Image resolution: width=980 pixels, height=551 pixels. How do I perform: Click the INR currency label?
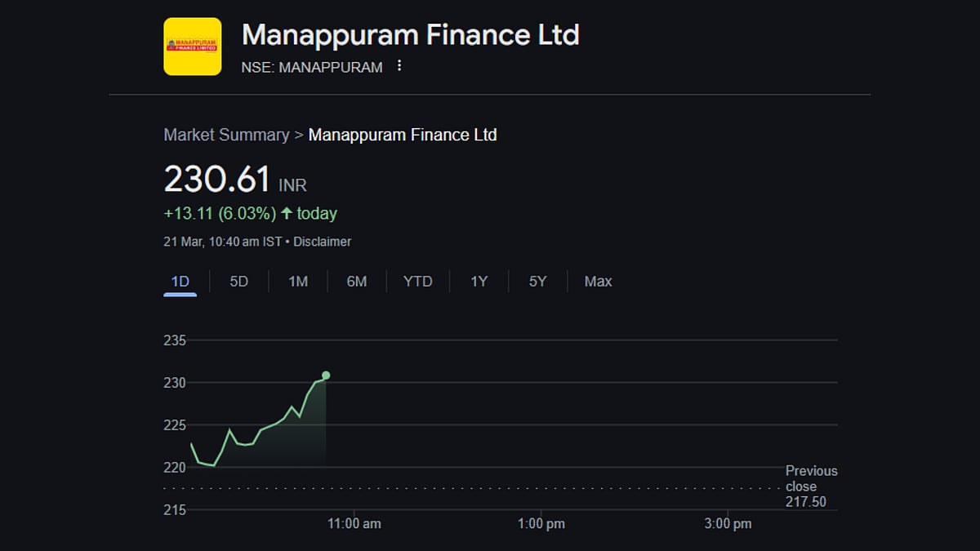(292, 185)
